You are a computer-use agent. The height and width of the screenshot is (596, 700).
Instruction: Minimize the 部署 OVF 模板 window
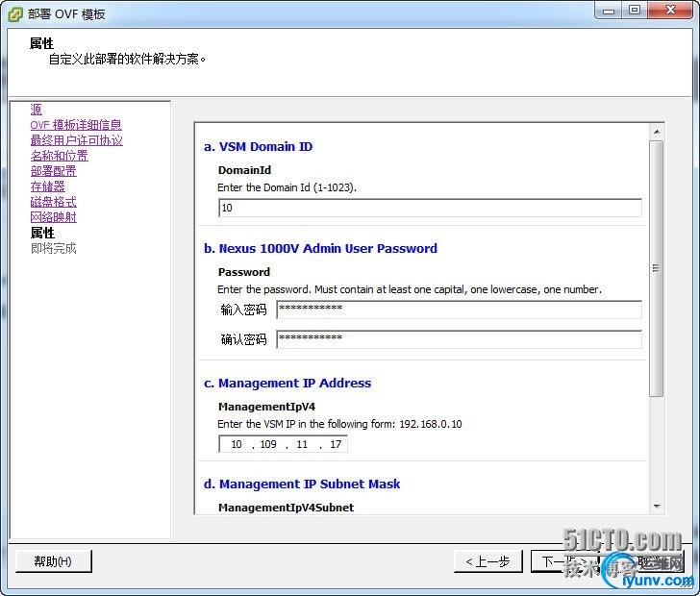(609, 11)
